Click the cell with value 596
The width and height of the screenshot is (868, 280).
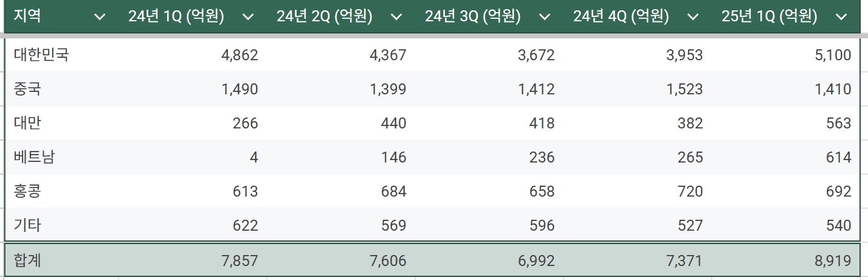pos(489,226)
